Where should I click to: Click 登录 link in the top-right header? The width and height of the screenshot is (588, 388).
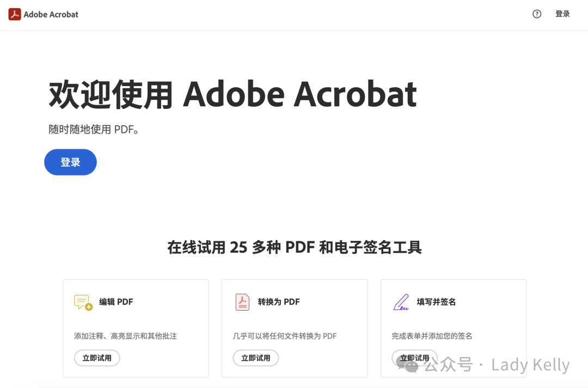point(562,14)
